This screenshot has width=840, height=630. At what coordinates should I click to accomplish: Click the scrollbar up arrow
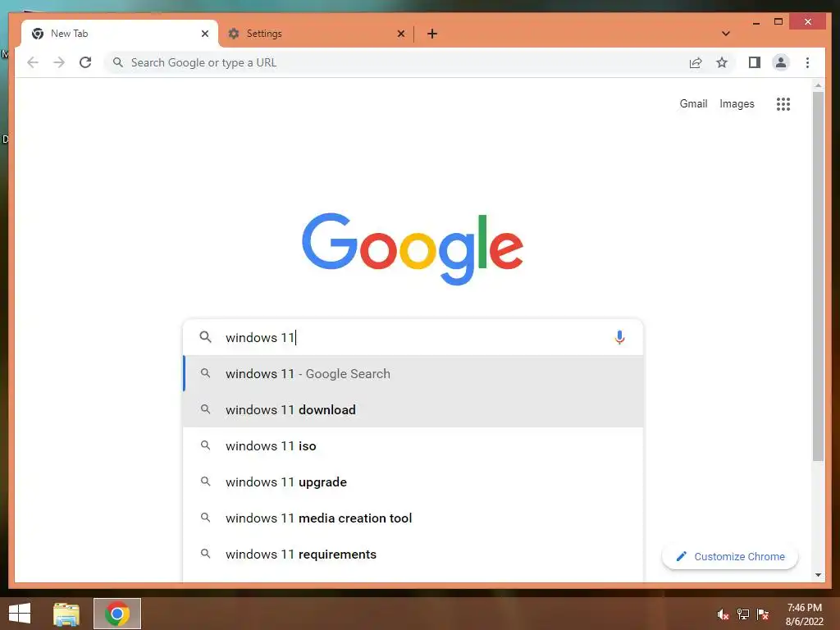pos(818,85)
